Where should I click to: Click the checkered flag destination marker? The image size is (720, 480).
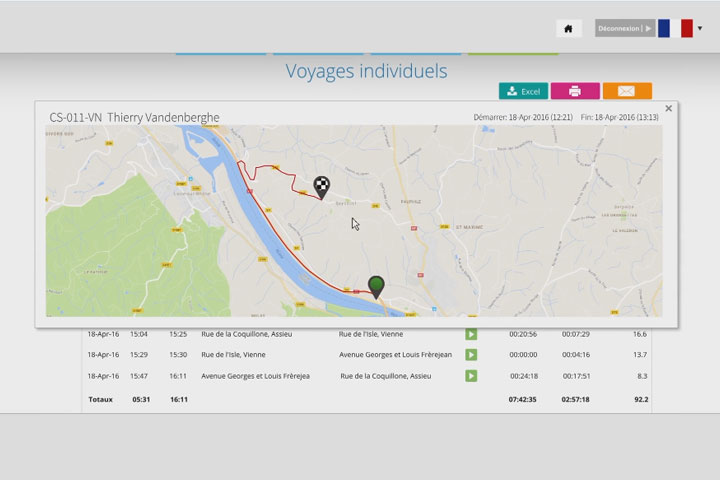(x=321, y=185)
